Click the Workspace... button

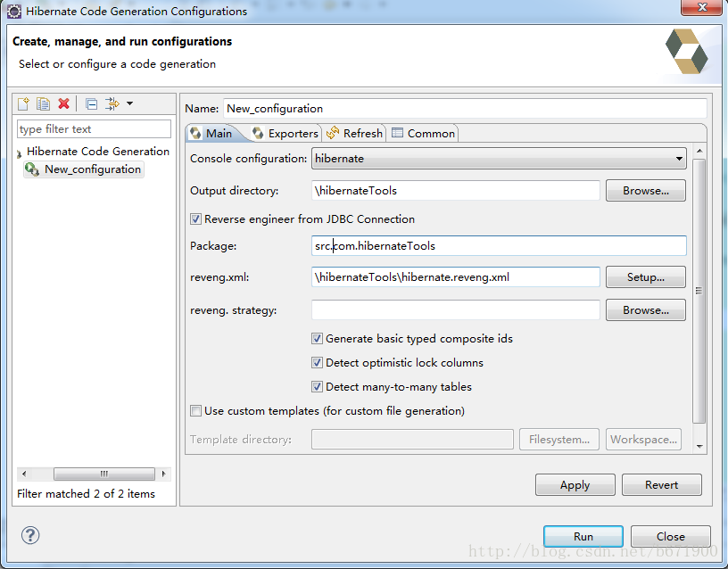(643, 440)
